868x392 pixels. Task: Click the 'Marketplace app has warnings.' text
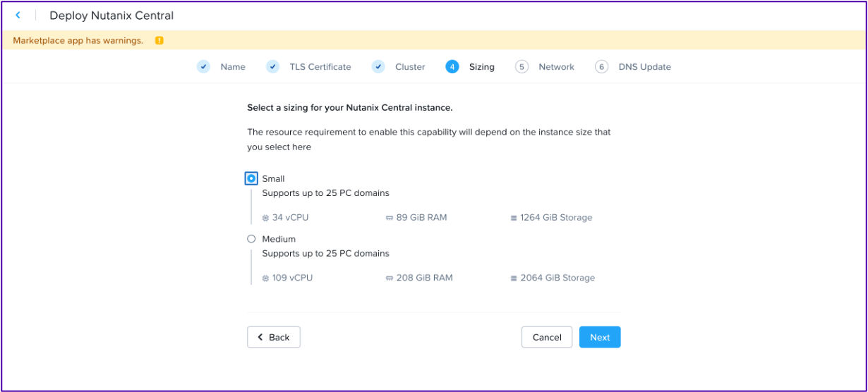pos(78,40)
